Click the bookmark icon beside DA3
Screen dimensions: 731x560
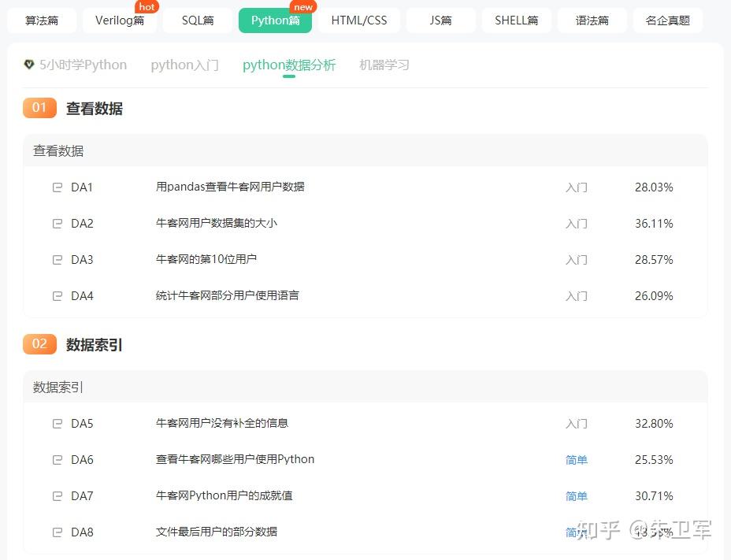tap(57, 260)
